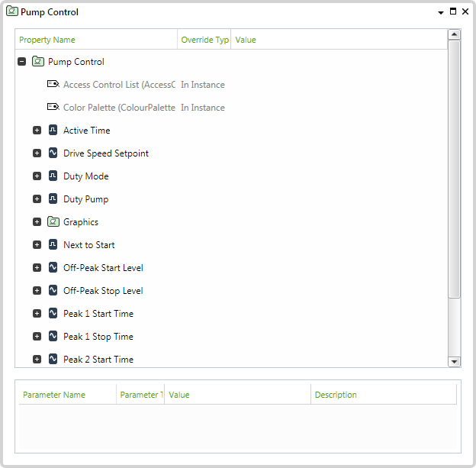Open the window options dropdown arrow in title bar
Viewport: 476px width, 468px height.
point(441,12)
